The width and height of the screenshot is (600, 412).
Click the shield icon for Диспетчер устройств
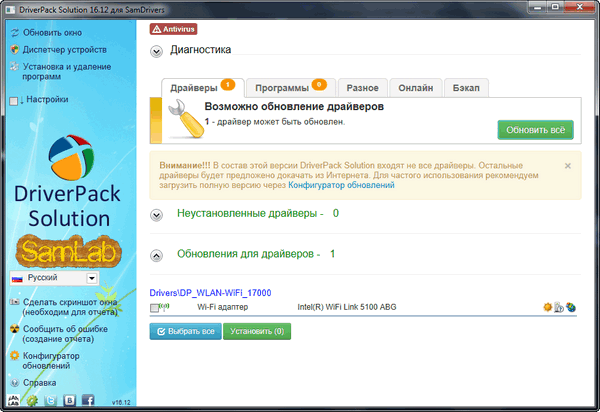pyautogui.click(x=15, y=49)
